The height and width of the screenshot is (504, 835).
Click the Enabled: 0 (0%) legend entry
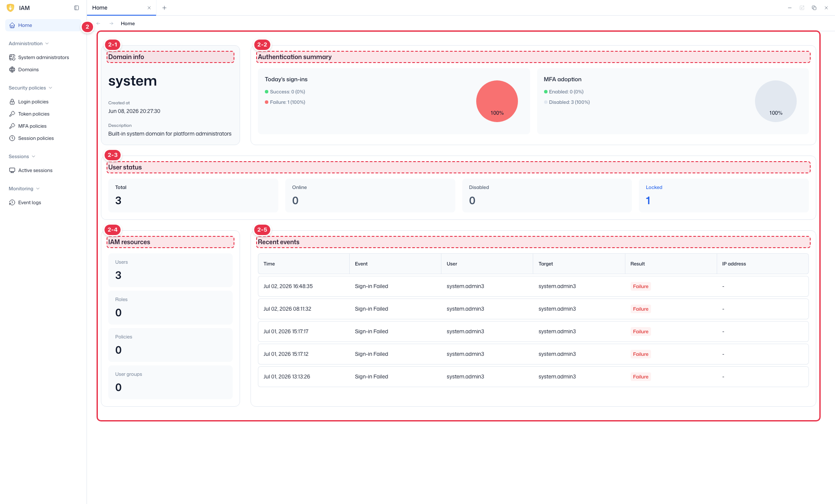coord(564,92)
